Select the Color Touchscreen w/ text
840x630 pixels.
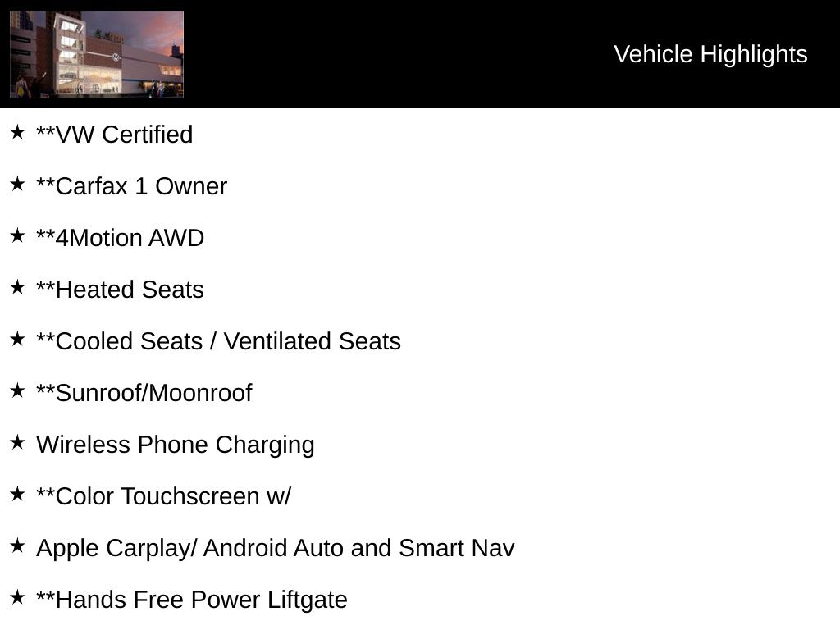tap(163, 496)
